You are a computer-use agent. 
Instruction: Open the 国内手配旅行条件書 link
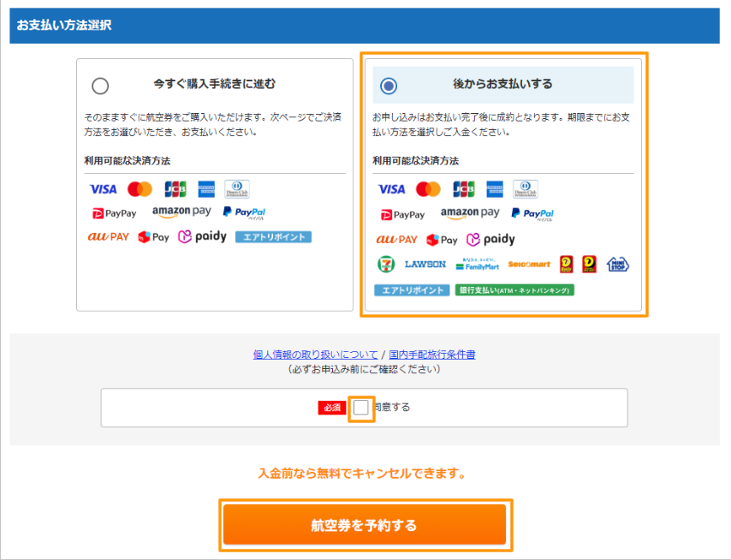(x=431, y=354)
